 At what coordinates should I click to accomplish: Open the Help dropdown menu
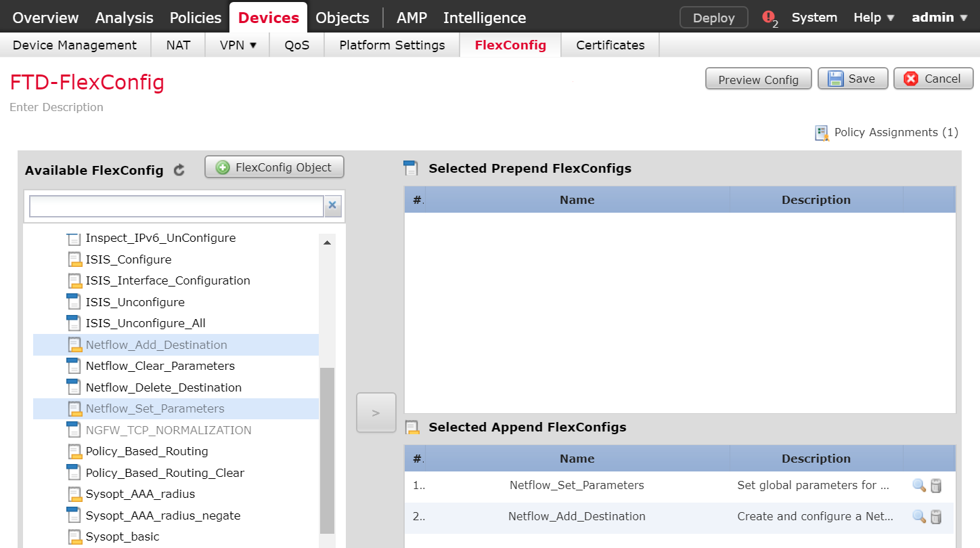874,18
